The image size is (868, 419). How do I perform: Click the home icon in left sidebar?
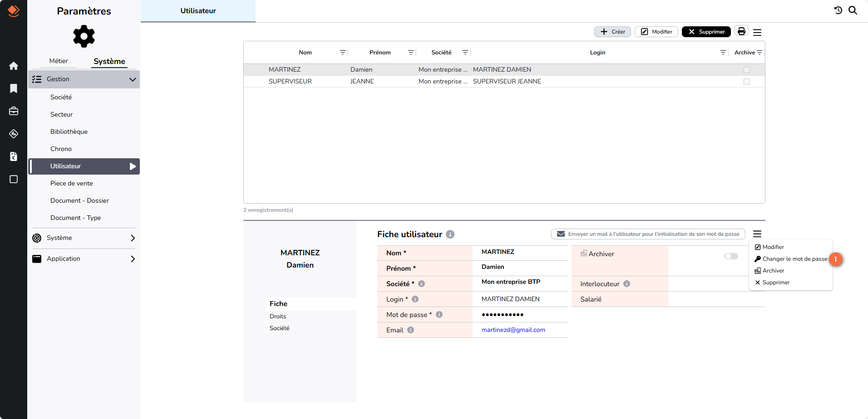point(14,66)
